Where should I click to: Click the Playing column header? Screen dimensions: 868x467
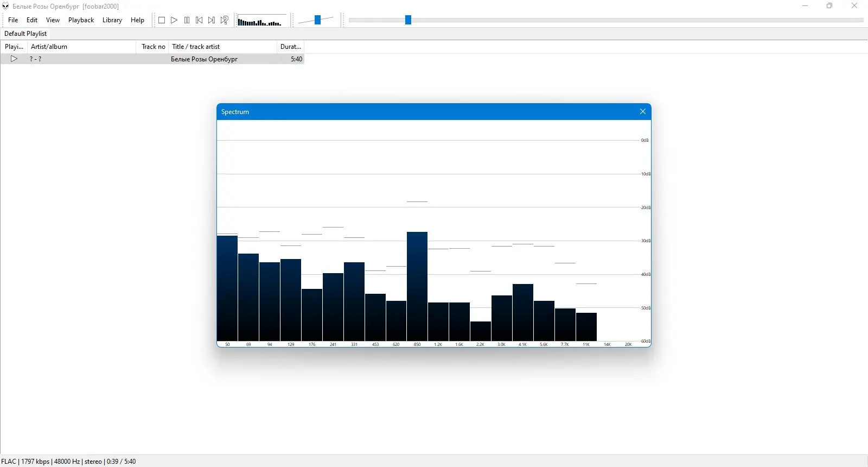14,47
